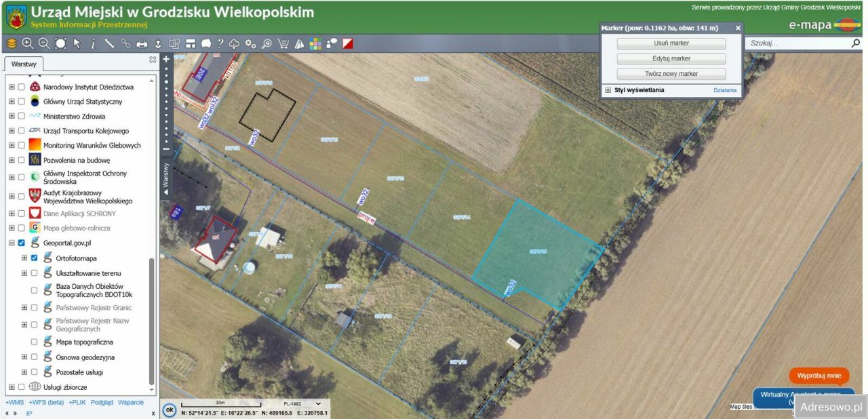This screenshot has width=868, height=419.
Task: Click the pin icon in Warstwy panel header
Action: coord(153,60)
